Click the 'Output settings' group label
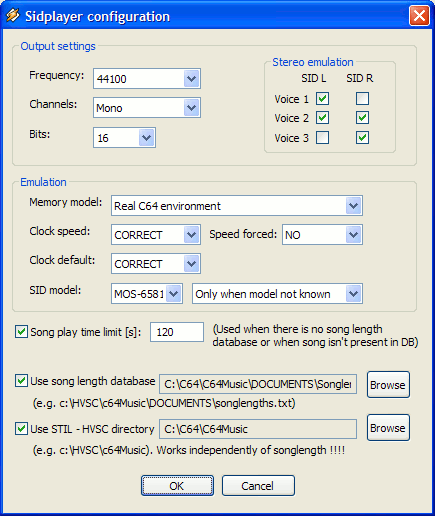 [x=58, y=46]
